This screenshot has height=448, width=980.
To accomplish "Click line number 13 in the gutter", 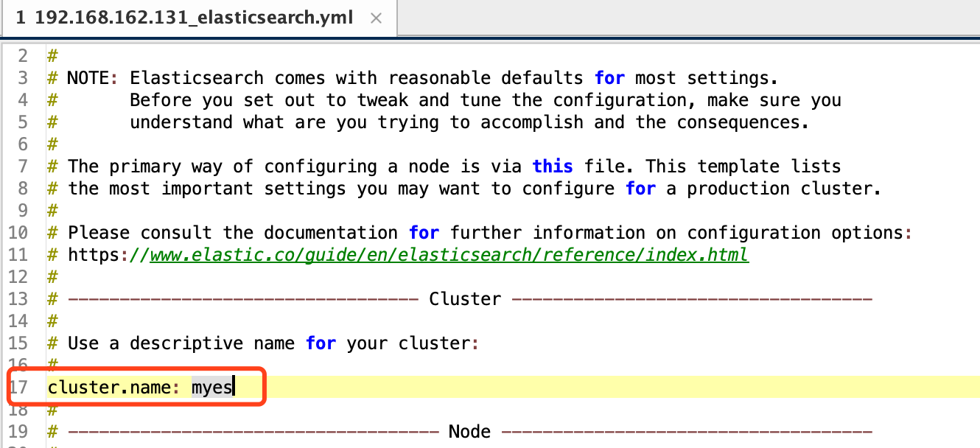I will (x=18, y=299).
